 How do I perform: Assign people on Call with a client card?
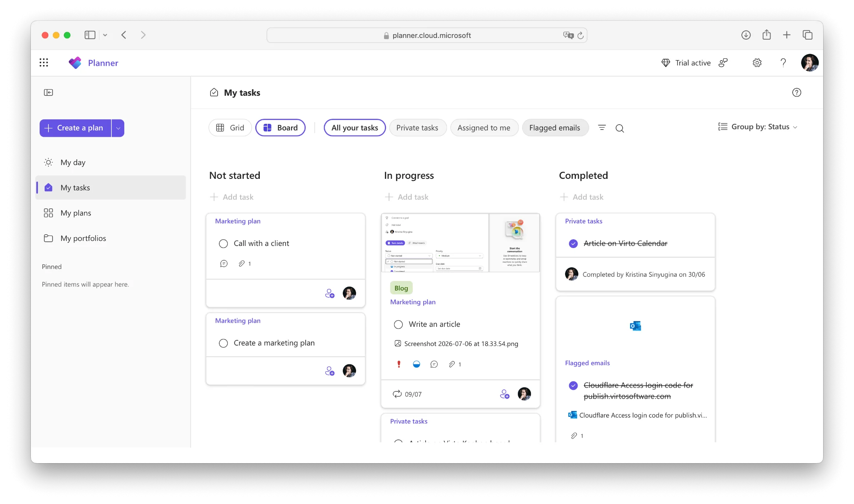330,293
